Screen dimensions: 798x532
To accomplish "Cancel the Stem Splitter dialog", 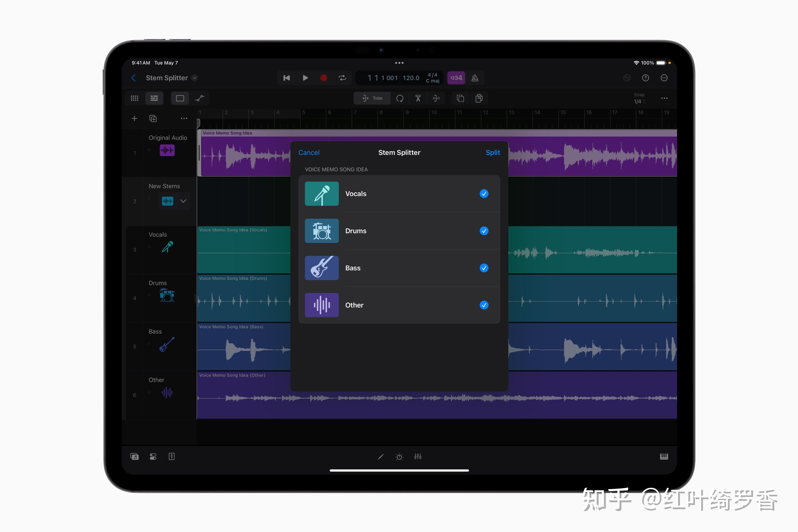I will pos(309,152).
